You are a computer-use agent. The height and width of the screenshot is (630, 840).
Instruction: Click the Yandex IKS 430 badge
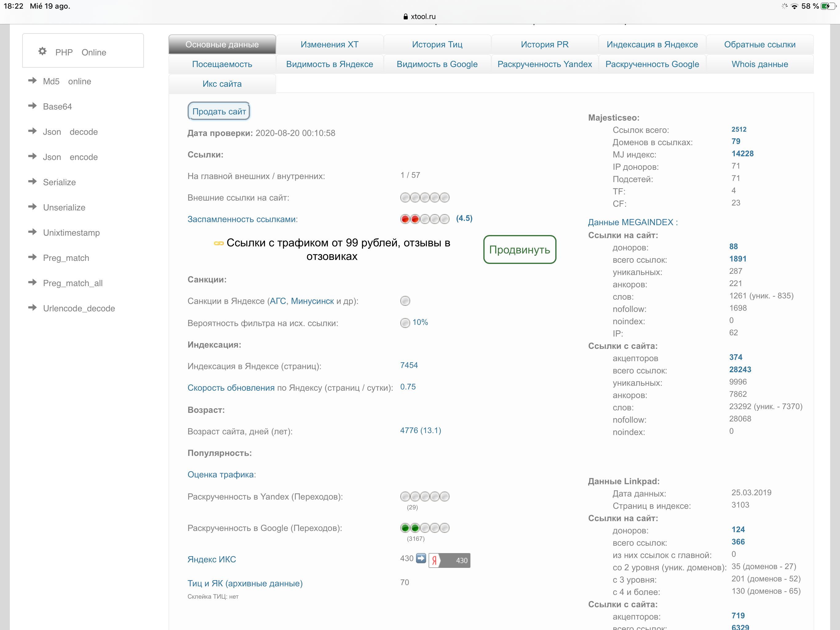450,560
